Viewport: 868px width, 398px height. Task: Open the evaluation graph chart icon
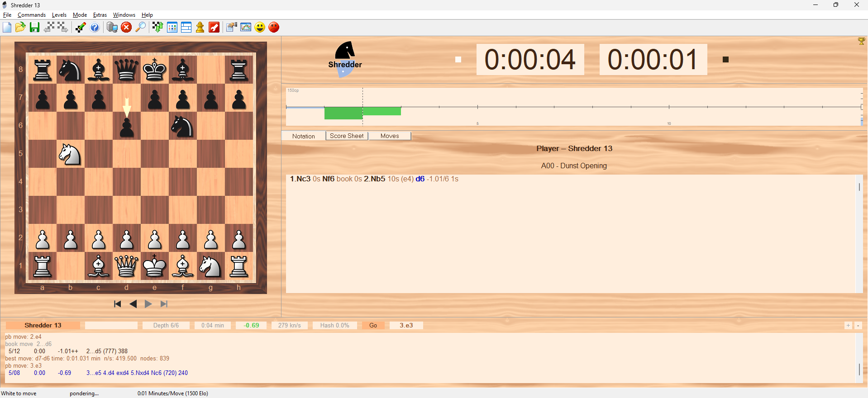246,28
